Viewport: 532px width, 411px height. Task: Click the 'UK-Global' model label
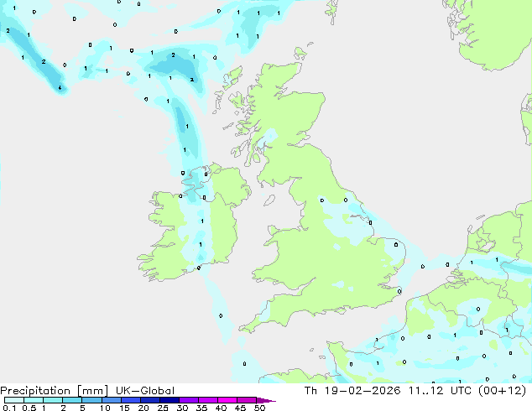145,391
